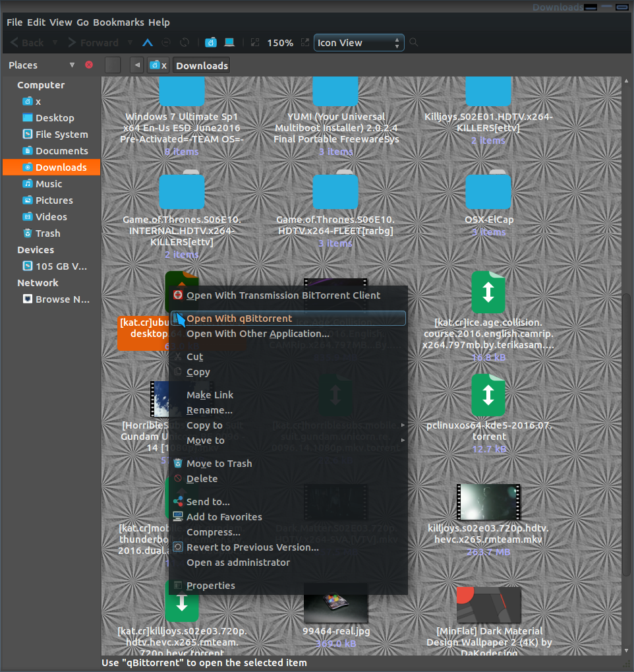Select Browse Network in sidebar
This screenshot has height=672, width=634.
51,299
